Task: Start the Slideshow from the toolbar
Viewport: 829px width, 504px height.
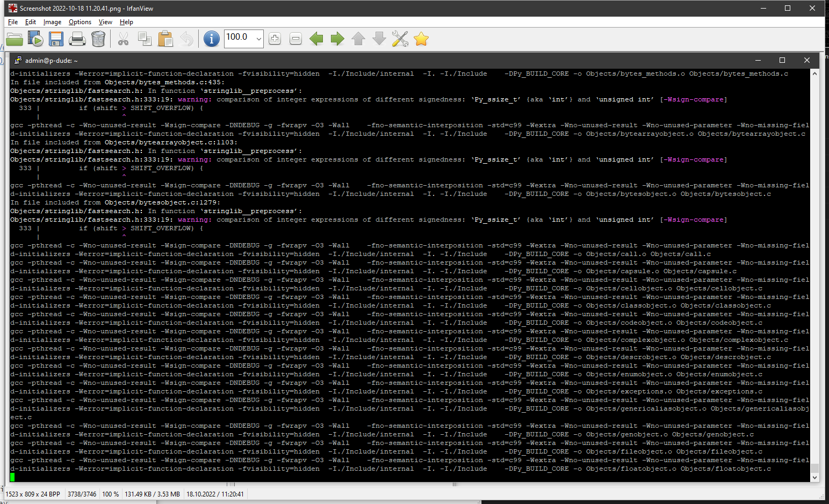Action: click(x=35, y=39)
